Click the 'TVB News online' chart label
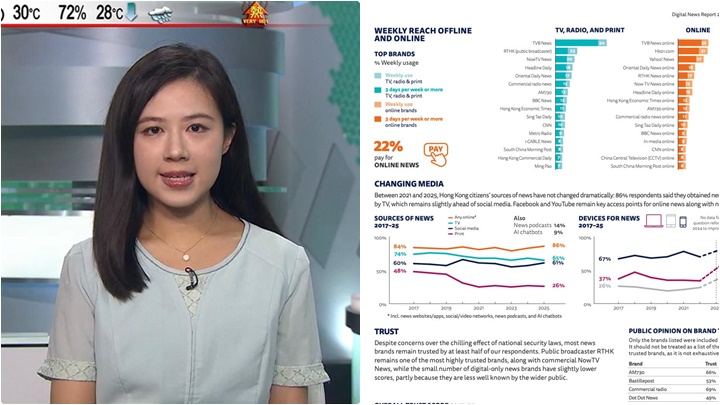This screenshot has height=405, width=720. (x=658, y=43)
